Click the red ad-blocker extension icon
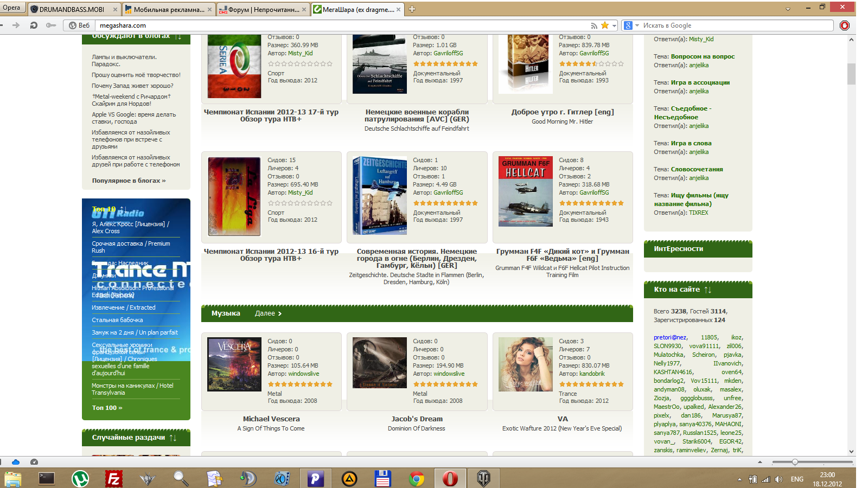 tap(845, 25)
